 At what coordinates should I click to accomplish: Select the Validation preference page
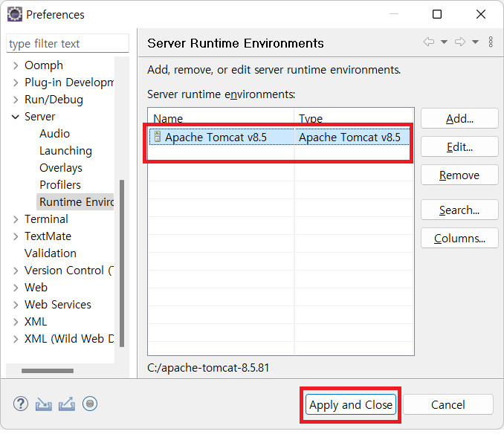(x=51, y=253)
